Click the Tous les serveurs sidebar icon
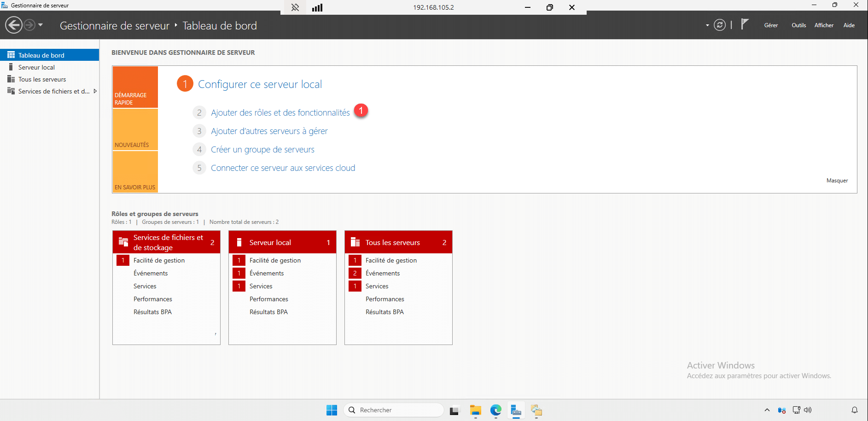The width and height of the screenshot is (868, 421). point(11,79)
